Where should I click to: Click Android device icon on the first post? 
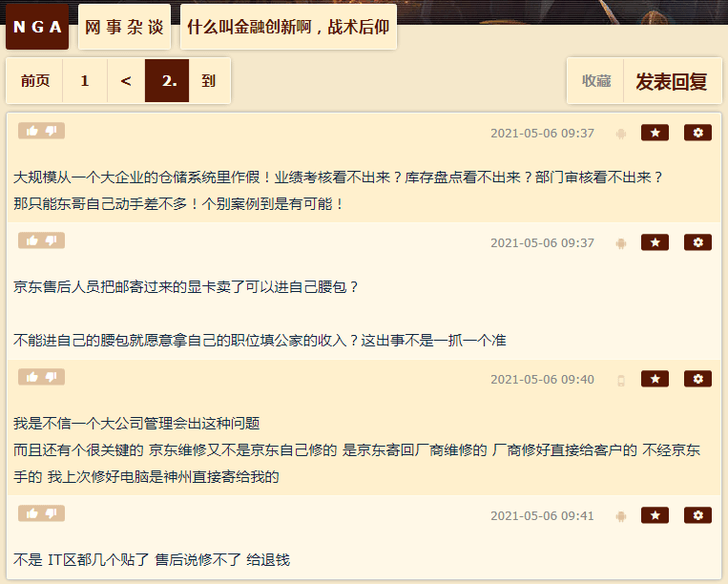tap(621, 135)
